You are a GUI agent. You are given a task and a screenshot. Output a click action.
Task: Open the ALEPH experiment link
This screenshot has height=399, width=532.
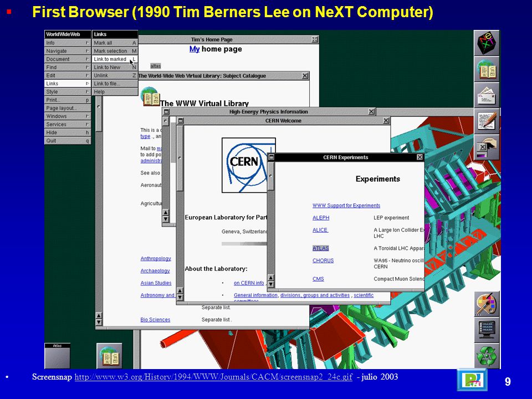tap(321, 218)
